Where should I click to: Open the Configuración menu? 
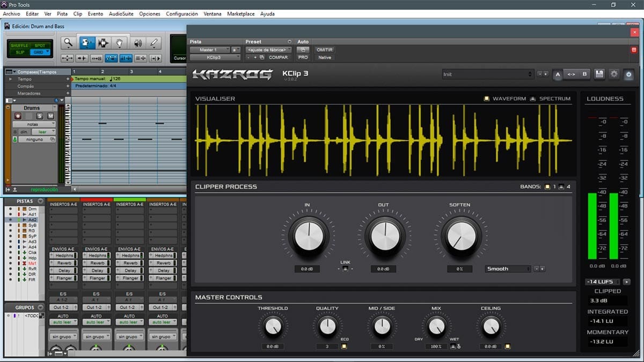[x=182, y=13]
